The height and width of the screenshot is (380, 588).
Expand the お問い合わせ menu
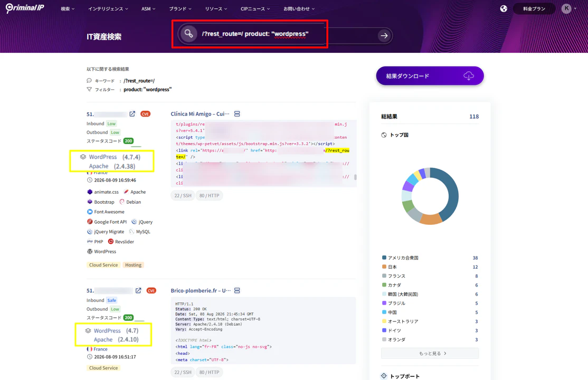pos(299,8)
